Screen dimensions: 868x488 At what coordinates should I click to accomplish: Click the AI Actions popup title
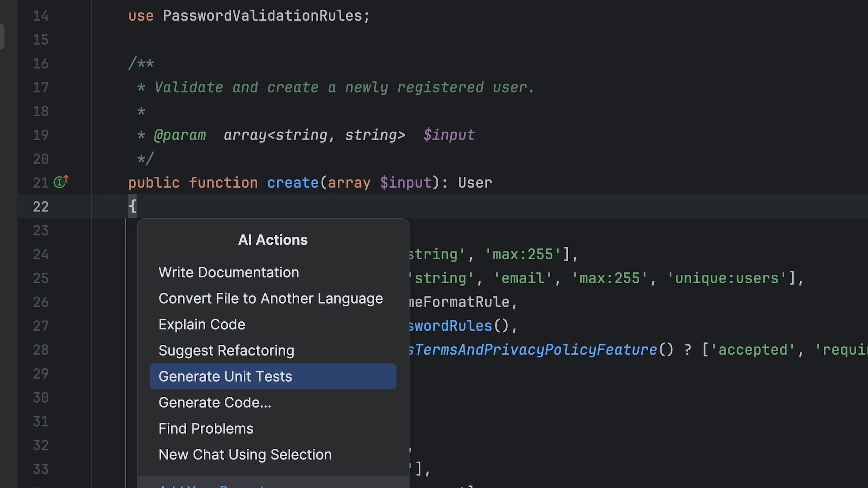(273, 240)
